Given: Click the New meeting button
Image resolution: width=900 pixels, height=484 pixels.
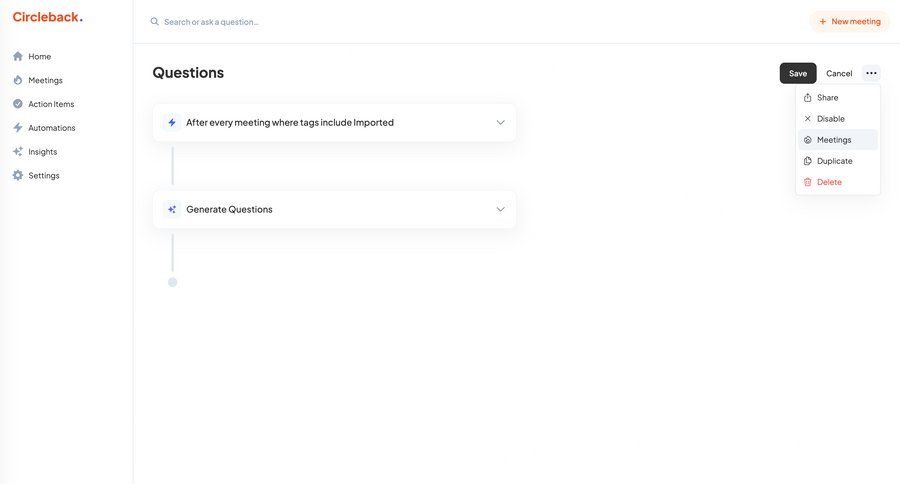Looking at the screenshot, I should coord(849,21).
